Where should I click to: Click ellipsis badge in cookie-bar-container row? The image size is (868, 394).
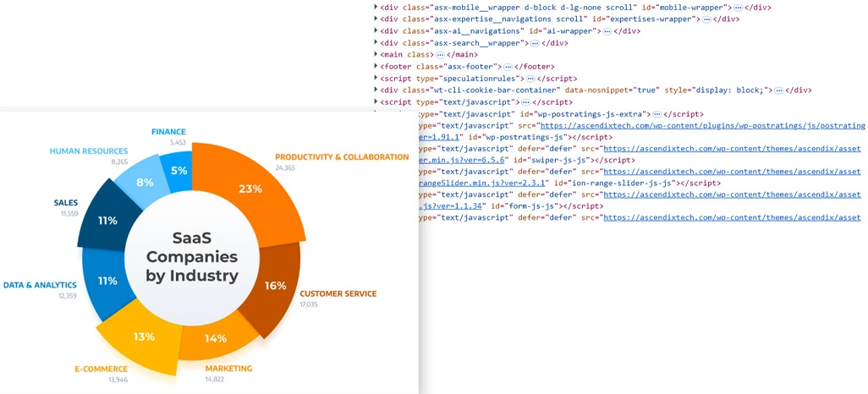tap(778, 90)
